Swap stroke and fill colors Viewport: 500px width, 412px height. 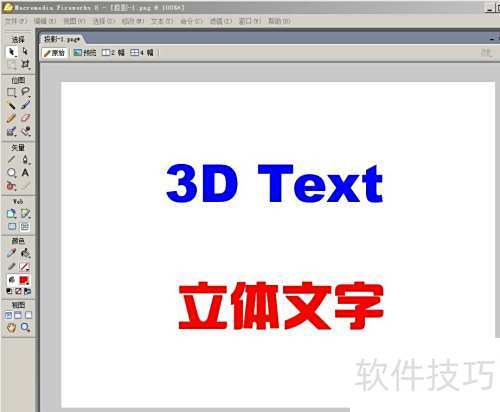coord(27,291)
